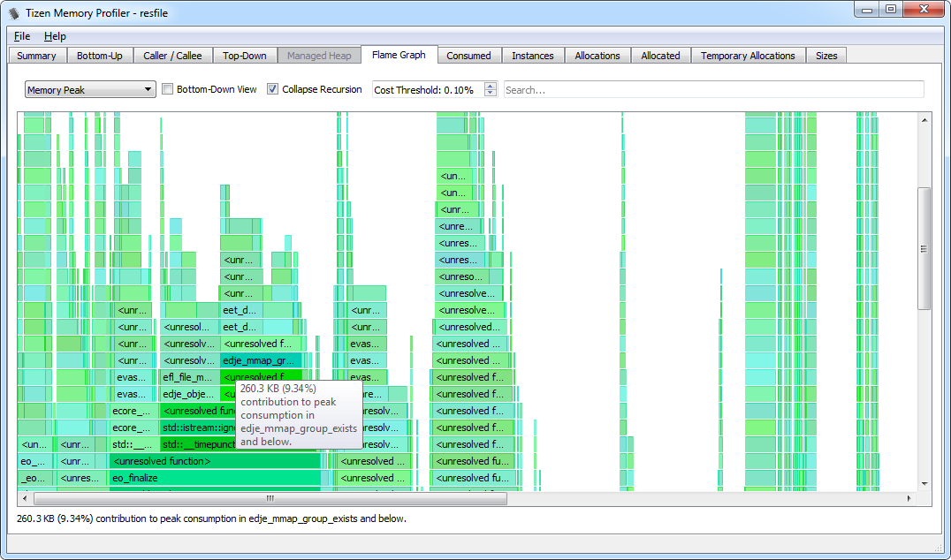Open the Memory Peak dropdown
This screenshot has height=560, width=951.
pyautogui.click(x=89, y=88)
